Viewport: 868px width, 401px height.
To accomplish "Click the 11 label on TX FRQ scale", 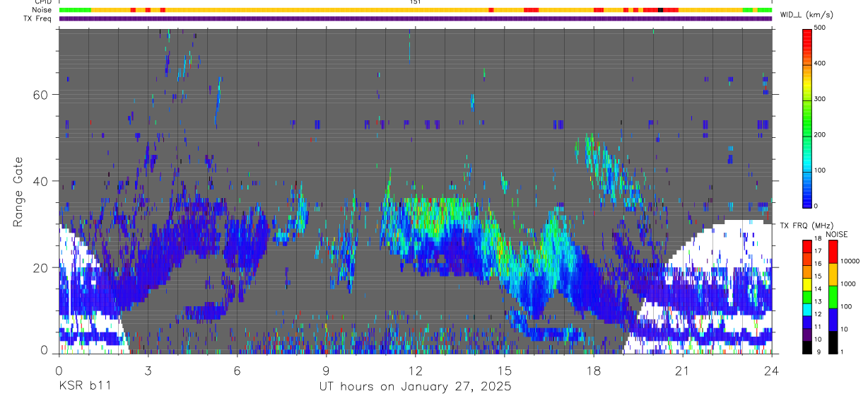I will pyautogui.click(x=819, y=327).
